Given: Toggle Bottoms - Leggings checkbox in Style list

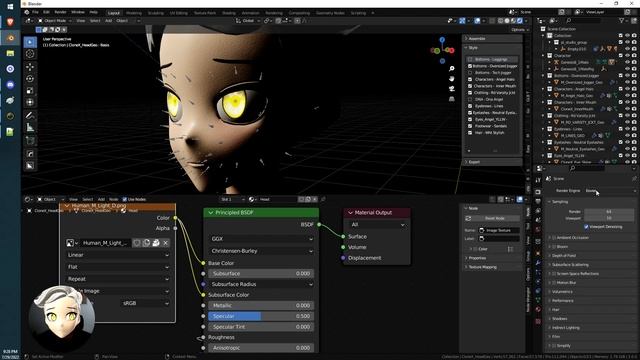Looking at the screenshot, I should (x=470, y=59).
